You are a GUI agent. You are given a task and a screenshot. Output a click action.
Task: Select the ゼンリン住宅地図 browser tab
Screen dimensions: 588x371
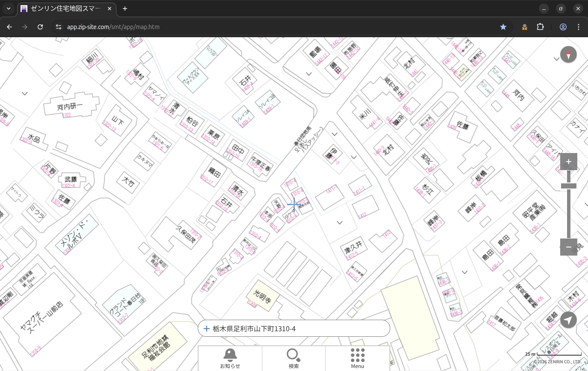click(64, 9)
